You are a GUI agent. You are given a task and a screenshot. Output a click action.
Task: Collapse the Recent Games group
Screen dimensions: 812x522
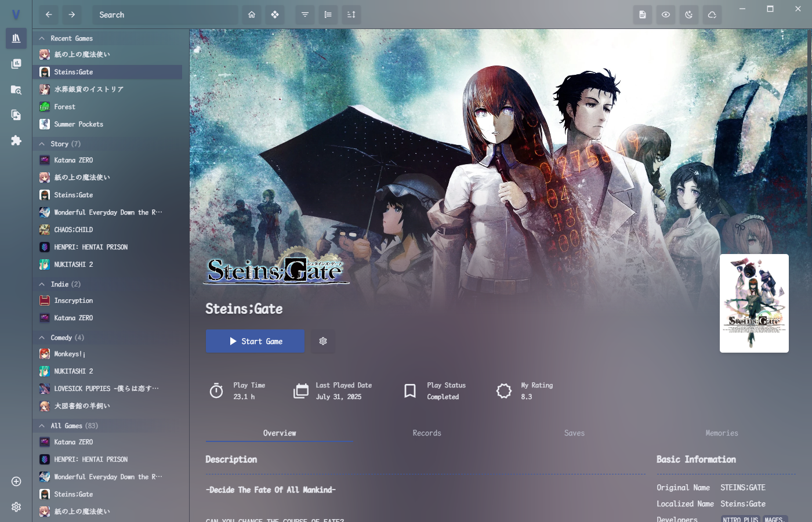(42, 38)
